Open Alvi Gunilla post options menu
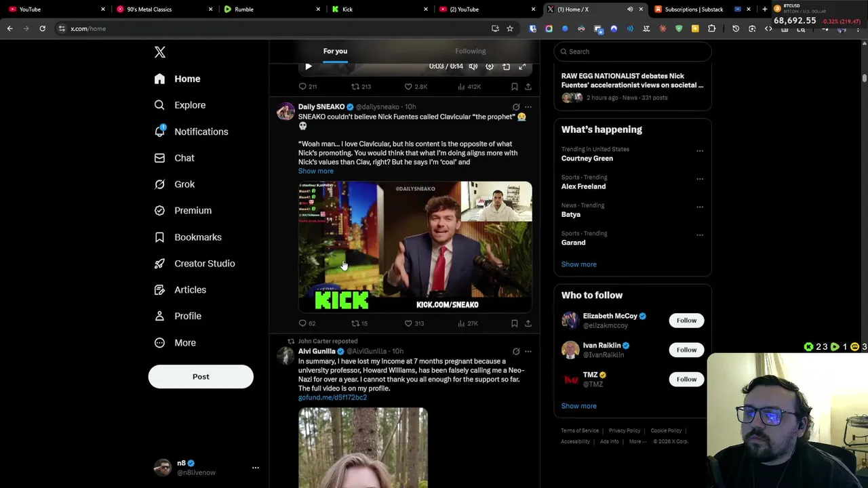The height and width of the screenshot is (488, 868). (x=528, y=352)
